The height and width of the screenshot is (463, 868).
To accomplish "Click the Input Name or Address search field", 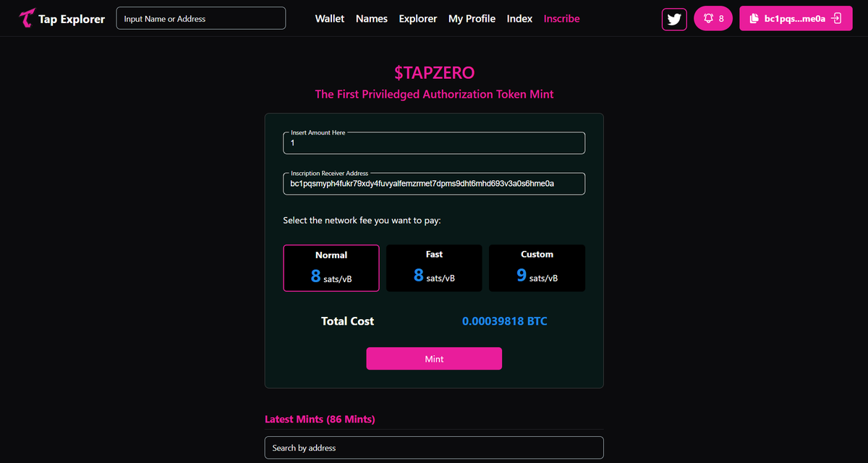I will tap(201, 19).
